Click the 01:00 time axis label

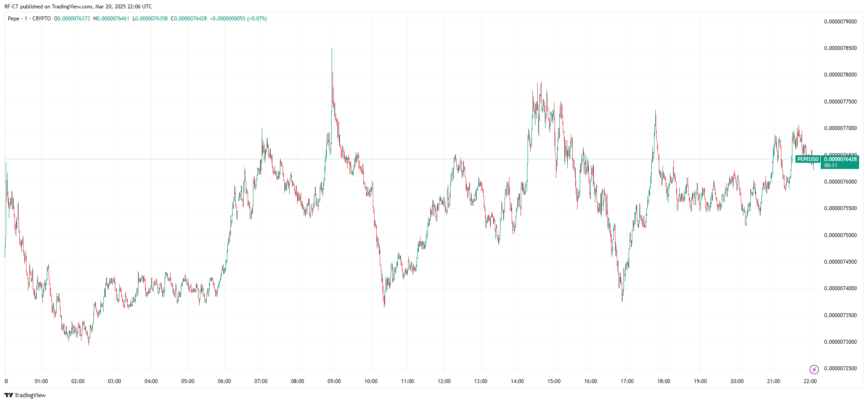click(x=41, y=381)
